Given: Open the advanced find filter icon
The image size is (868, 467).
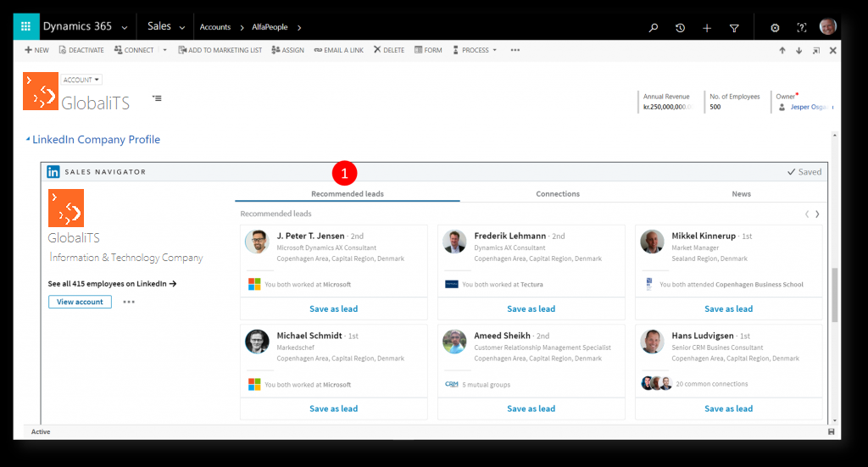Looking at the screenshot, I should [734, 28].
